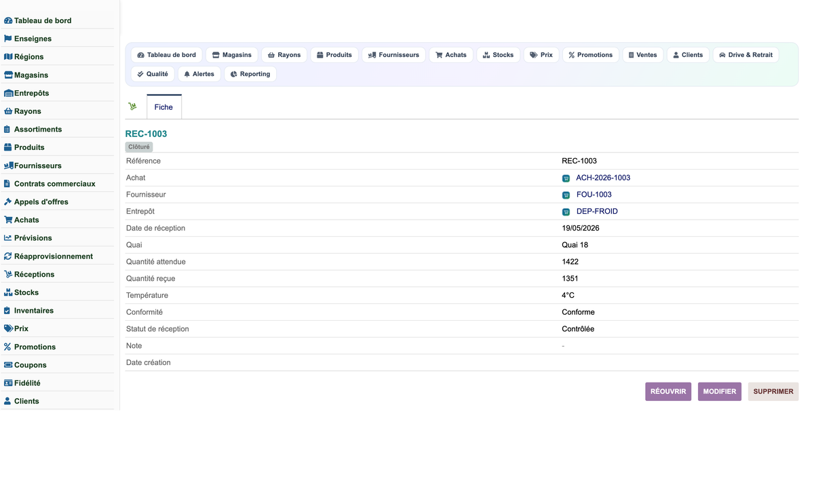The width and height of the screenshot is (814, 504).
Task: Click the Conforme conformity value
Action: click(579, 312)
